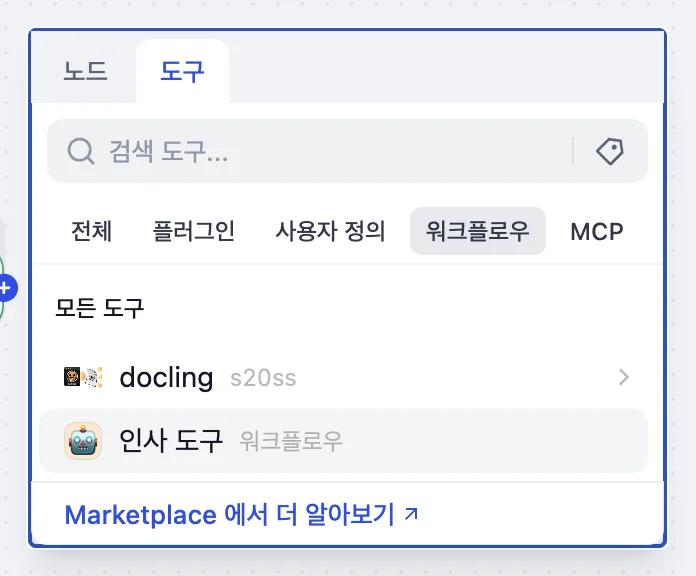696x576 pixels.
Task: Filter tools by 전체
Action: (92, 232)
